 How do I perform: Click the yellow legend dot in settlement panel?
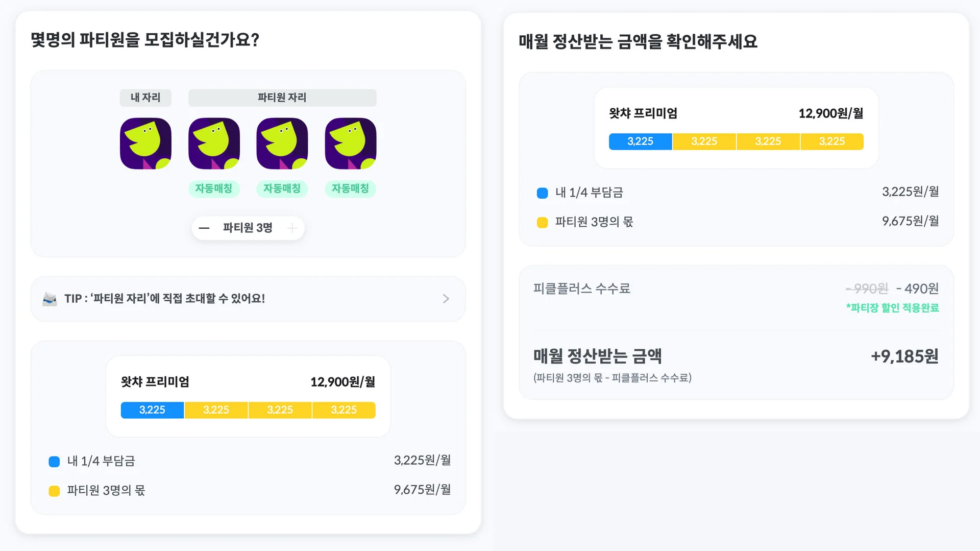tap(542, 222)
